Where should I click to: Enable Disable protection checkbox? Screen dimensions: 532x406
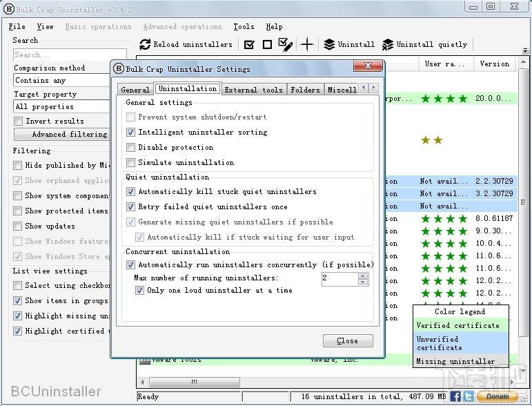(x=130, y=147)
